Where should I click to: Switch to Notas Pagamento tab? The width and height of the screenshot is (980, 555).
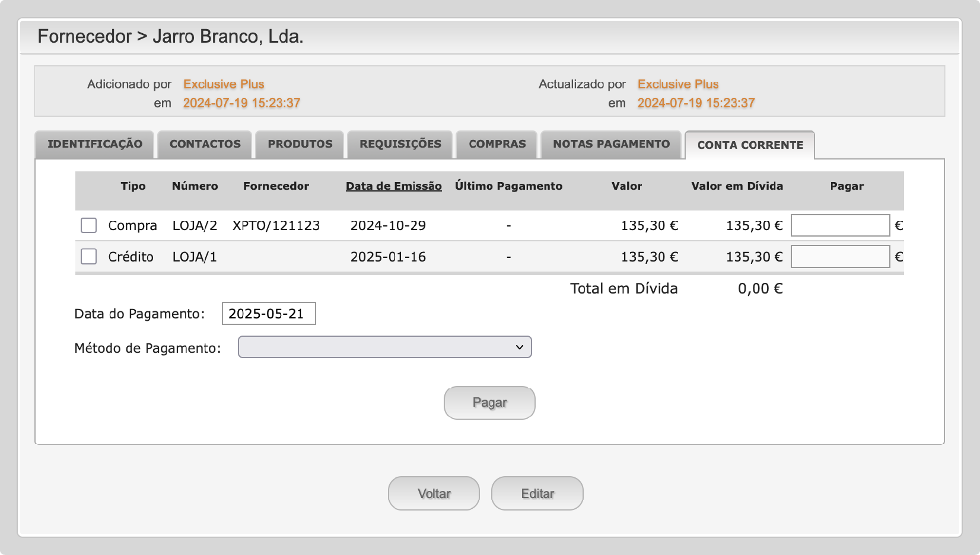(611, 144)
